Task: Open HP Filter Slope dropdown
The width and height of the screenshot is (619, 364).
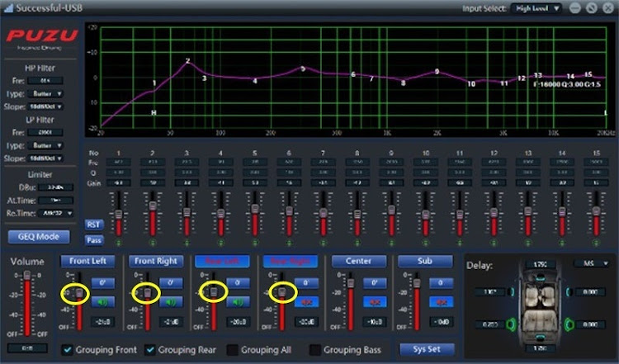Action: pos(46,106)
